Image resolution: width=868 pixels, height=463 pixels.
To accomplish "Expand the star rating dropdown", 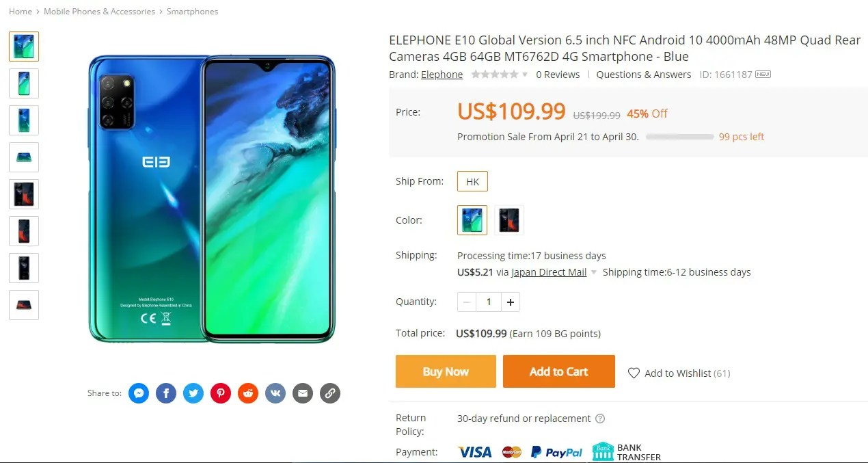I will (525, 75).
